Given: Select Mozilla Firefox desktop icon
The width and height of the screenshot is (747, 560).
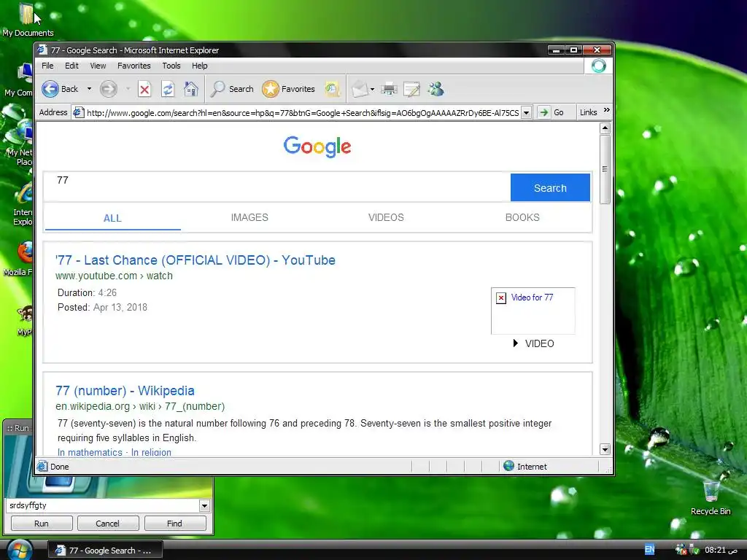Looking at the screenshot, I should 18,259.
